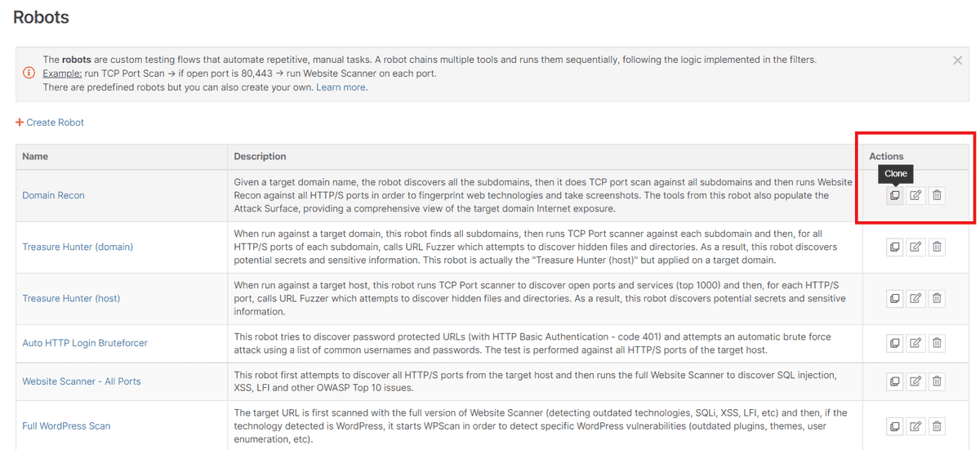Image resolution: width=980 pixels, height=450 pixels.
Task: Clone the Treasure Hunter (domain) robot
Action: pos(895,247)
